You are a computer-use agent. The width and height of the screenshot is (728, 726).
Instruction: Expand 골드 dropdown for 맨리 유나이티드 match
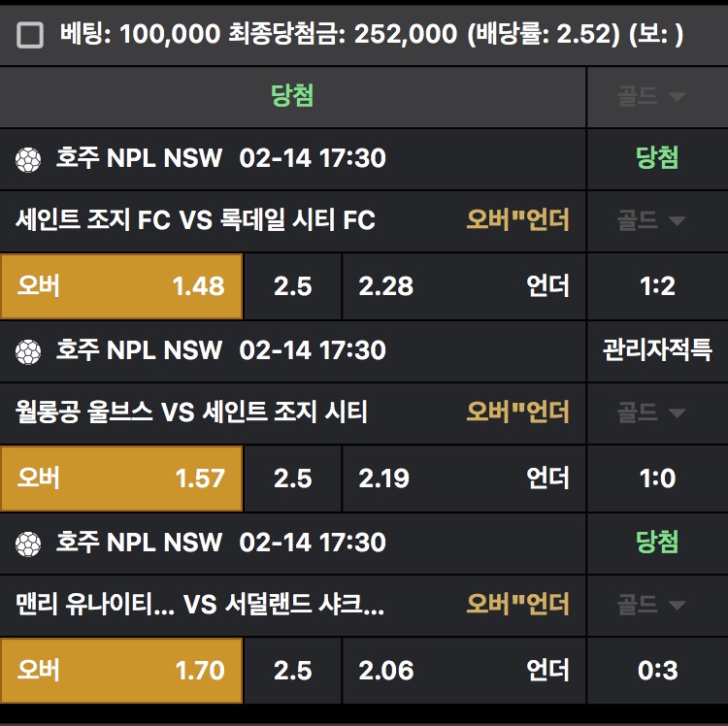[x=650, y=605]
